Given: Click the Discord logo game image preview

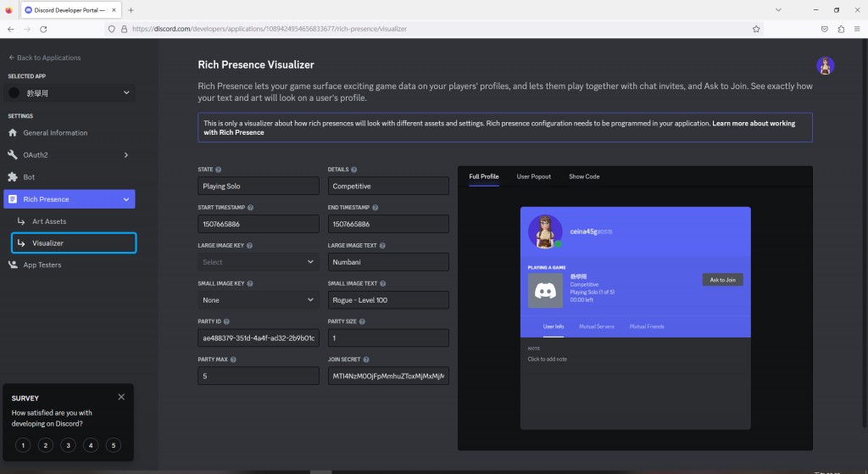Looking at the screenshot, I should point(545,290).
